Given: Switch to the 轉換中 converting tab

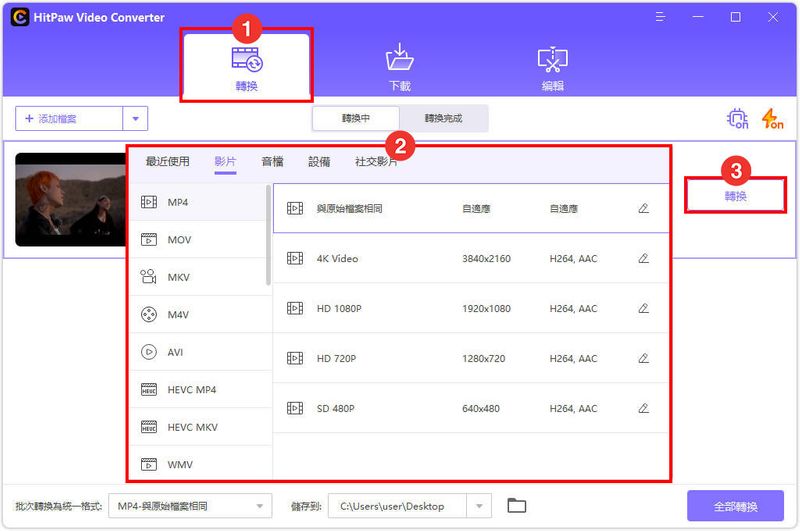Looking at the screenshot, I should click(x=356, y=118).
